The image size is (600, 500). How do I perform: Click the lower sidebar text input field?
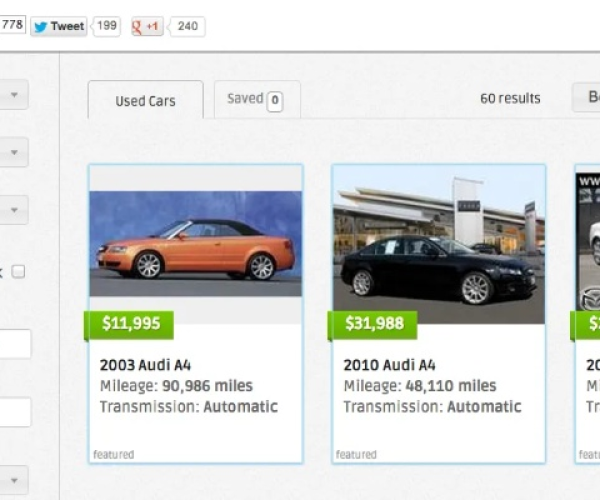coord(15,412)
